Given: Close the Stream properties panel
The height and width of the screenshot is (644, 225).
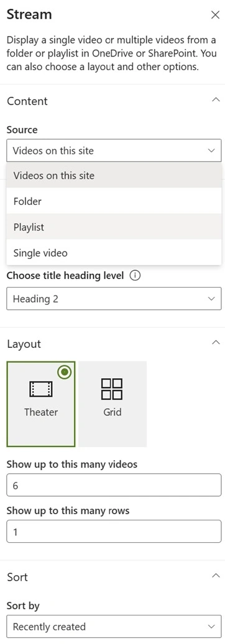Looking at the screenshot, I should tap(215, 15).
